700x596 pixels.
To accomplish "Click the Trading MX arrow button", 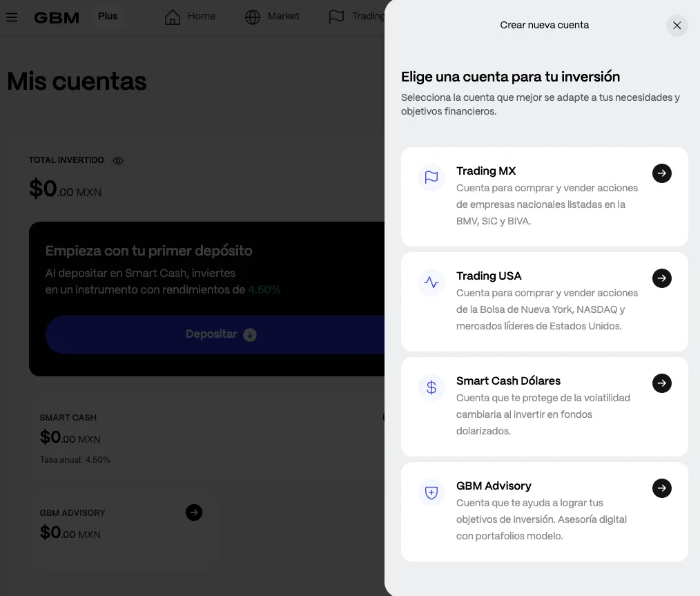I will point(661,173).
